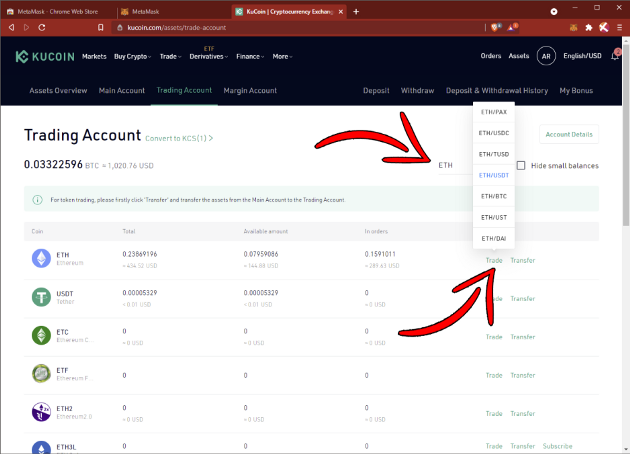Click the info icon in notice banner
Image resolution: width=630 pixels, height=454 pixels.
37,200
